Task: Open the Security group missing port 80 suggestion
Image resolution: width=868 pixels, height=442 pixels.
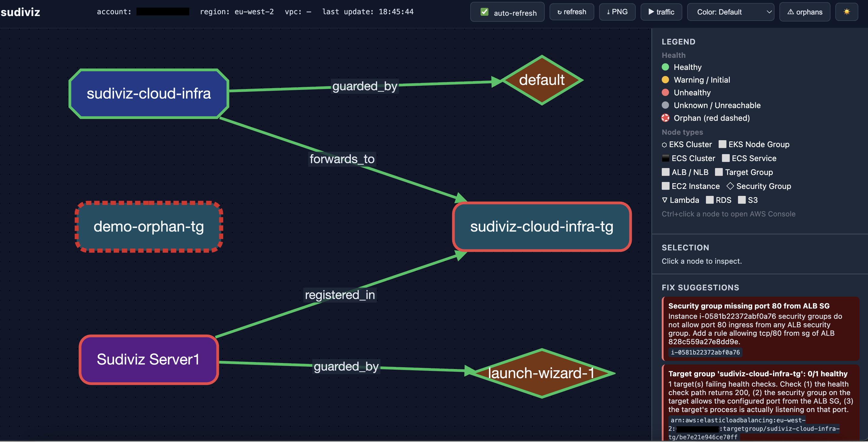Action: 761,329
